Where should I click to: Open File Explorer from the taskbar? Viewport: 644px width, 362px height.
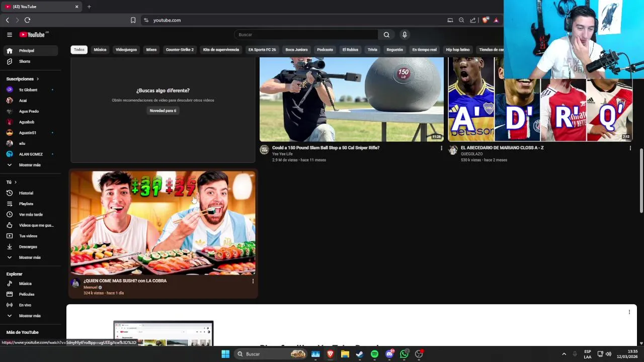[x=345, y=354]
